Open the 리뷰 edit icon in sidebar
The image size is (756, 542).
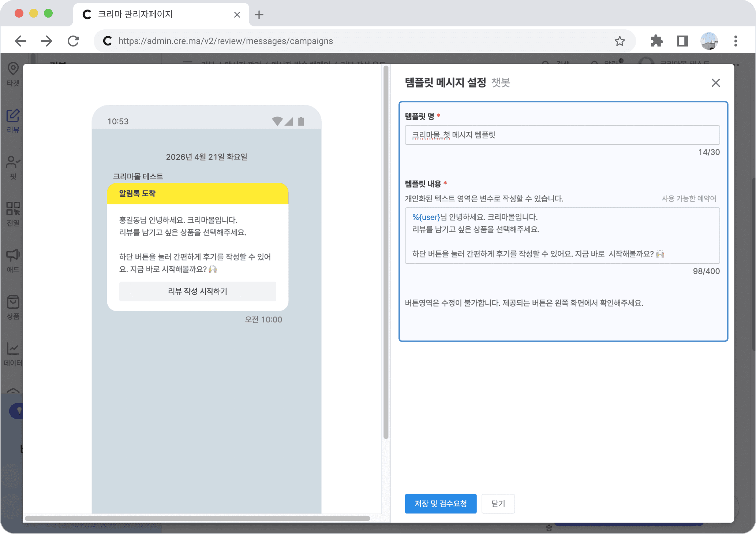(x=13, y=116)
